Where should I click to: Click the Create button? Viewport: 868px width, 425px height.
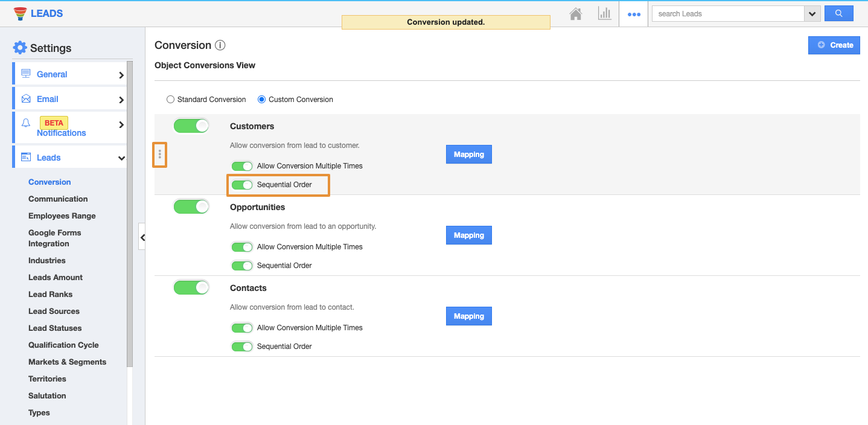(834, 45)
